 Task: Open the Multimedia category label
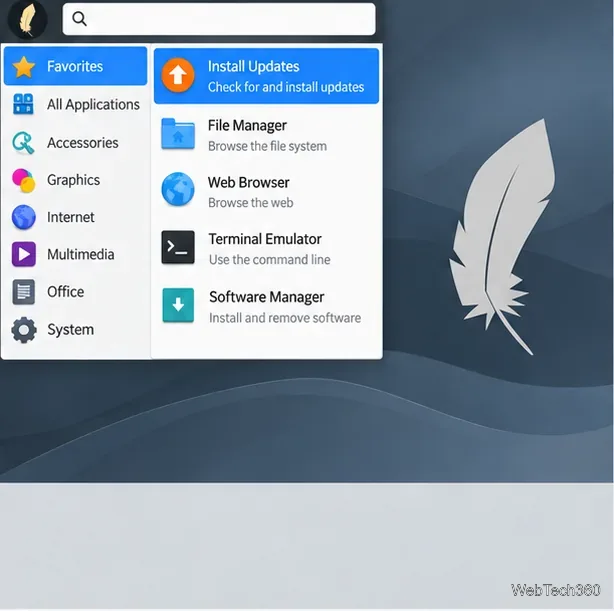click(81, 254)
